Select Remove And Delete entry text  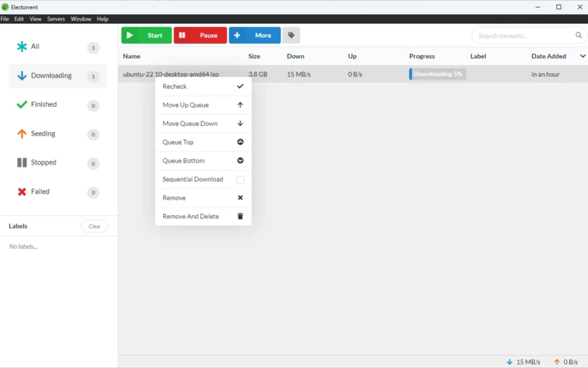click(190, 217)
